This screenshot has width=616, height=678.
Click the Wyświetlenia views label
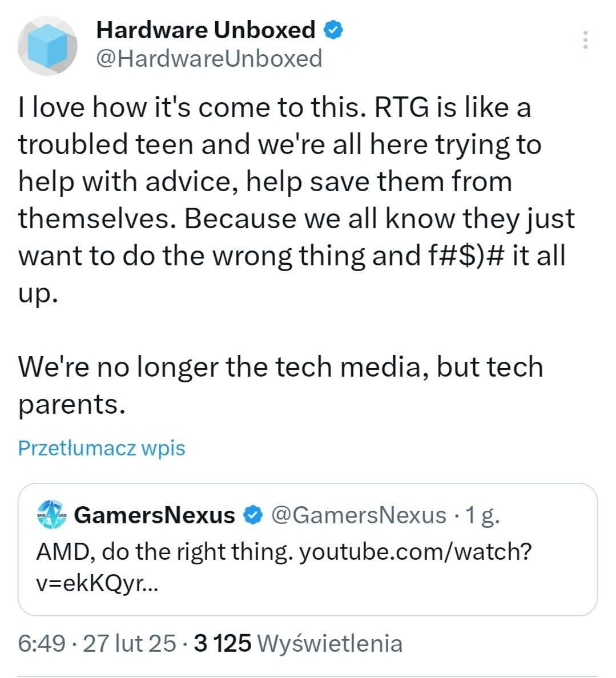click(x=331, y=644)
